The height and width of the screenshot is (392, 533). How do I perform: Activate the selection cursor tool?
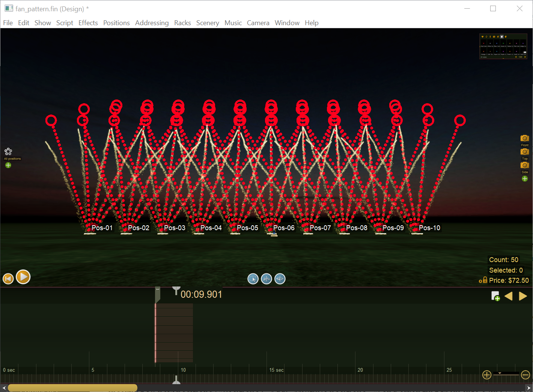253,279
